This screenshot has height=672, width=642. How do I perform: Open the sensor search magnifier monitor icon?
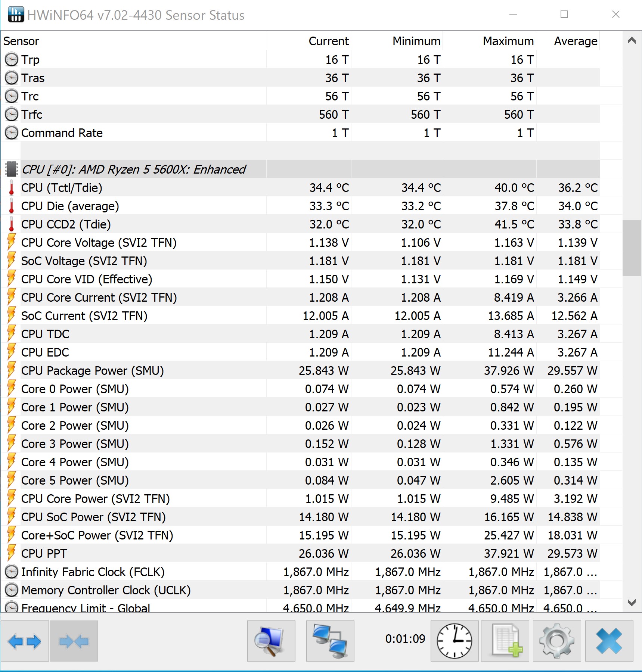point(271,641)
